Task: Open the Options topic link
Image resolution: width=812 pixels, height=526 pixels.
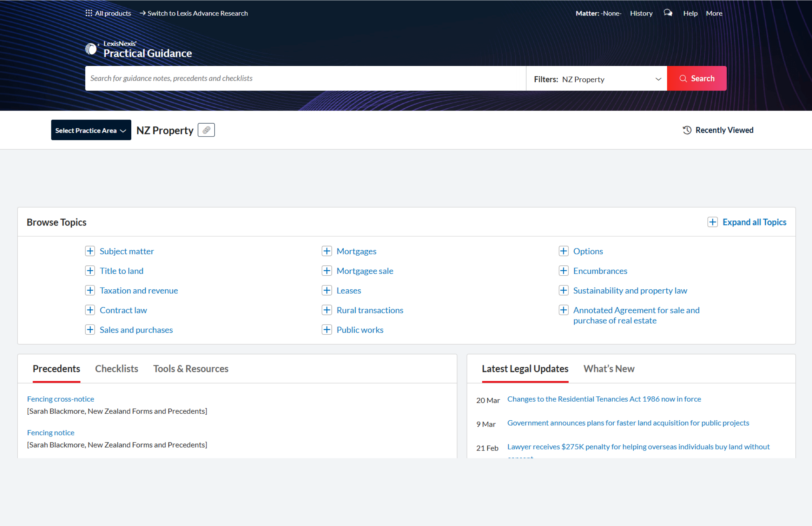Action: [x=588, y=251]
